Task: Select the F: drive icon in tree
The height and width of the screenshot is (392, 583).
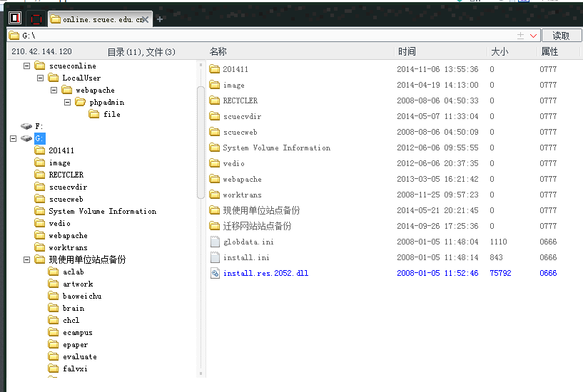Action: pyautogui.click(x=26, y=126)
